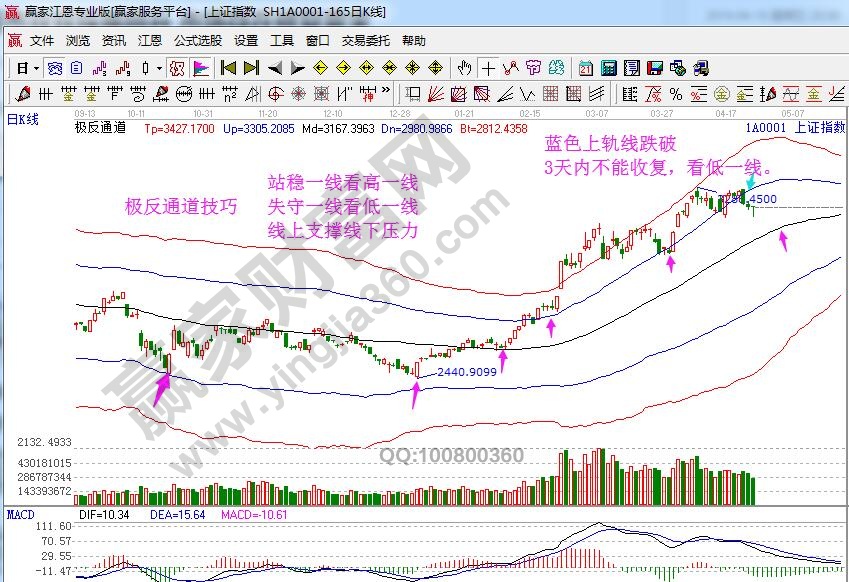This screenshot has height=582, width=849.
Task: Open the 公式选股 menu
Action: (197, 41)
